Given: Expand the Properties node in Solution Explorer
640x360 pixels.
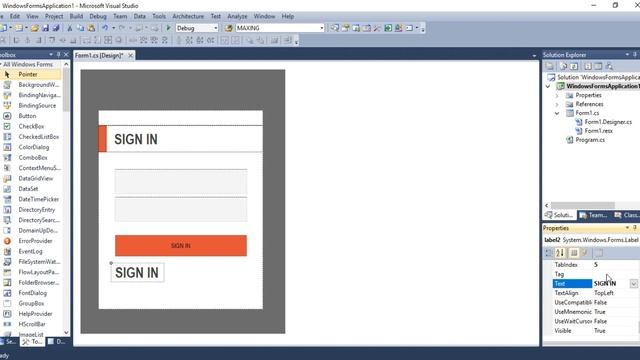Looking at the screenshot, I should coord(557,96).
